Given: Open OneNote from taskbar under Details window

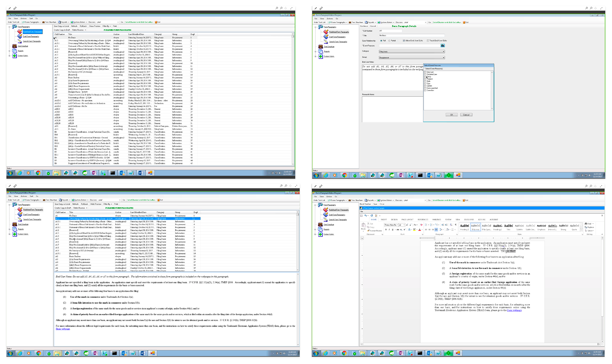Looking at the screenshot, I should coord(401,175).
